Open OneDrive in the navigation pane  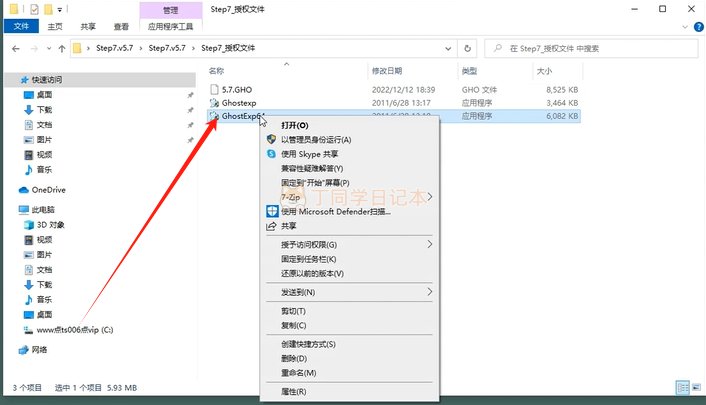(47, 189)
